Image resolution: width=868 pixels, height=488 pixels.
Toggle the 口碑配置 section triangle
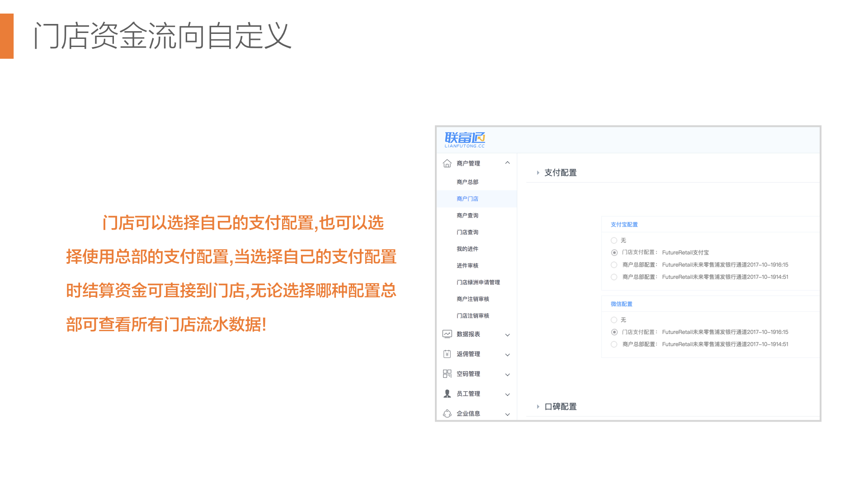pyautogui.click(x=538, y=407)
